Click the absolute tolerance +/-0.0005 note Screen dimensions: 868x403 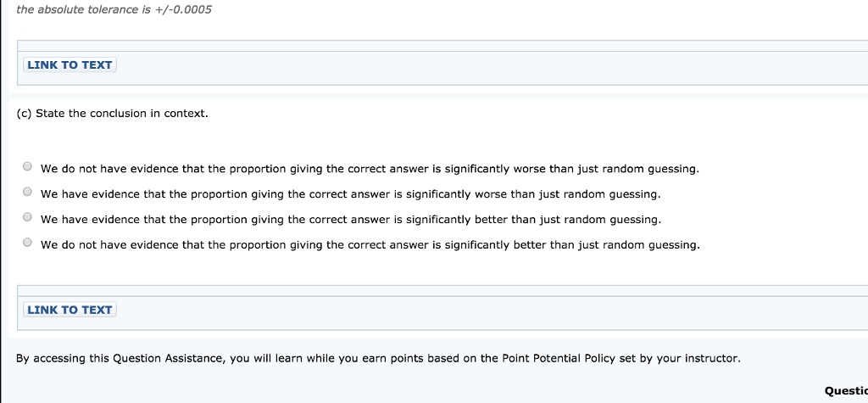(114, 9)
